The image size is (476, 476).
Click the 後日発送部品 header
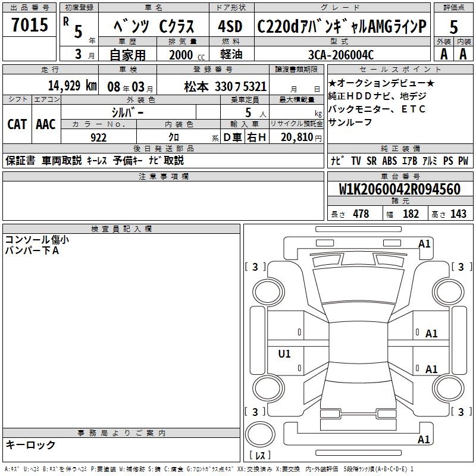coord(163,148)
